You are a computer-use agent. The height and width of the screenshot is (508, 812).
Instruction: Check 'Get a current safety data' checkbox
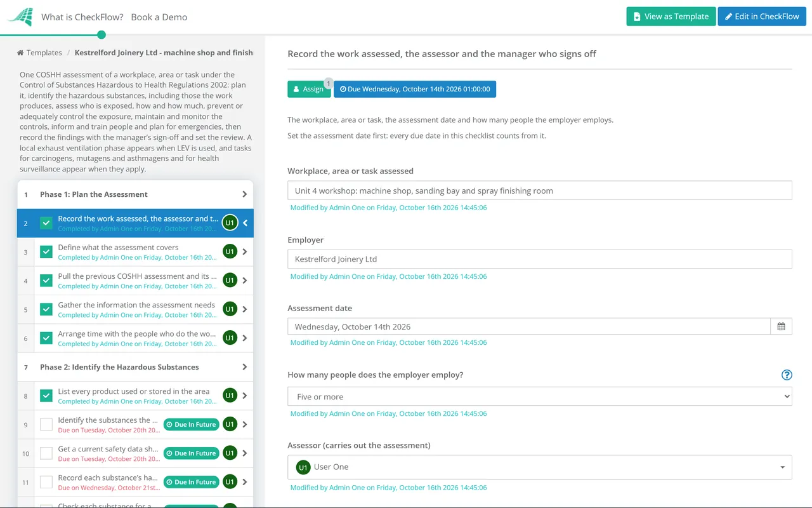click(x=46, y=453)
